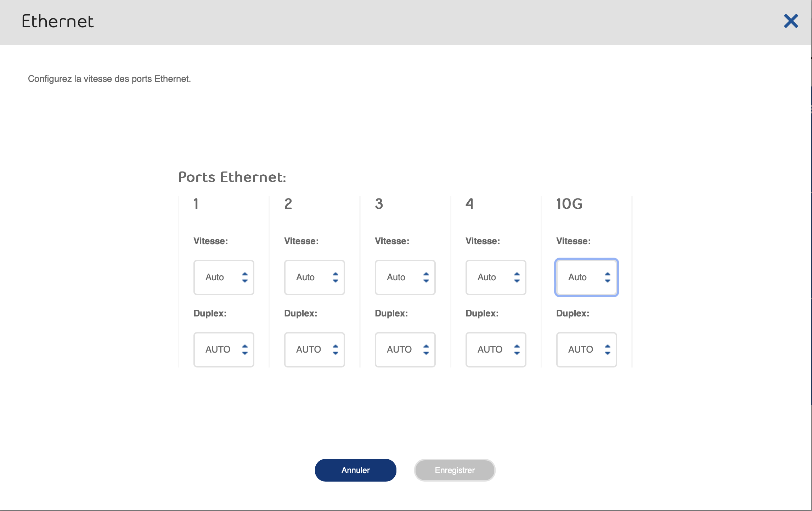The width and height of the screenshot is (812, 511).
Task: Click the Enregistrer button
Action: tap(455, 470)
